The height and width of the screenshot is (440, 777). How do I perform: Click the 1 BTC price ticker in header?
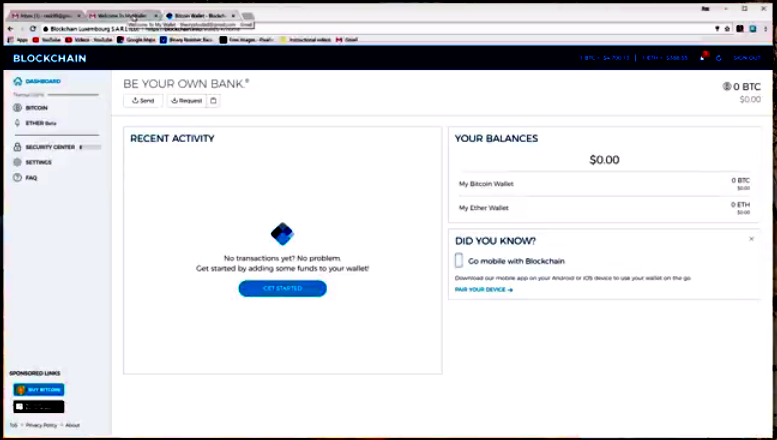click(x=605, y=58)
